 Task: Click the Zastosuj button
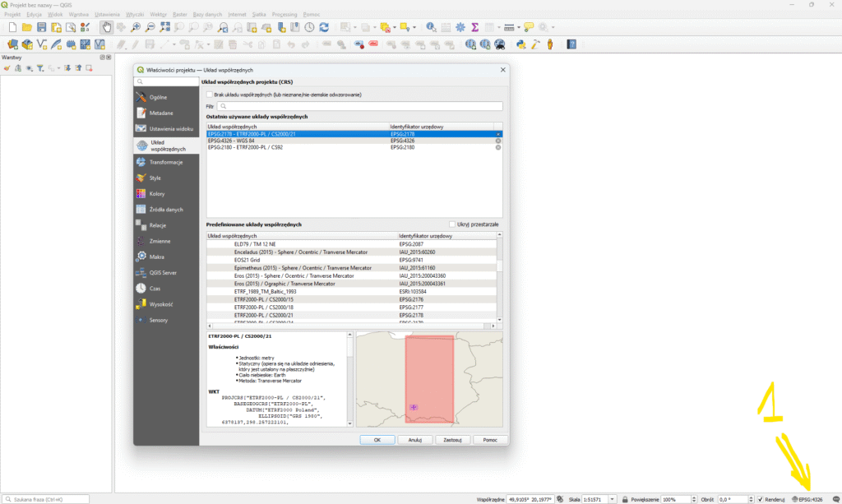pyautogui.click(x=451, y=440)
